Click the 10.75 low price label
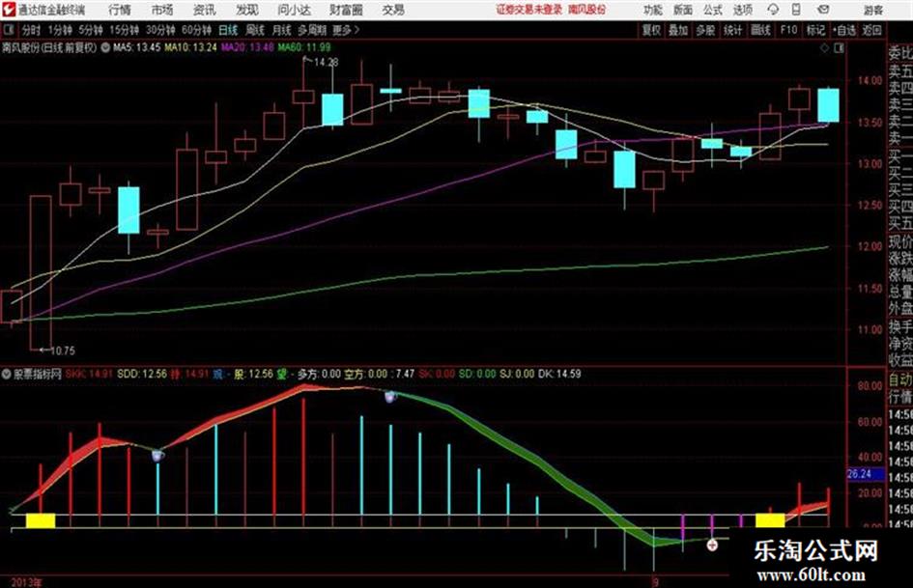Image resolution: width=913 pixels, height=588 pixels. point(62,350)
